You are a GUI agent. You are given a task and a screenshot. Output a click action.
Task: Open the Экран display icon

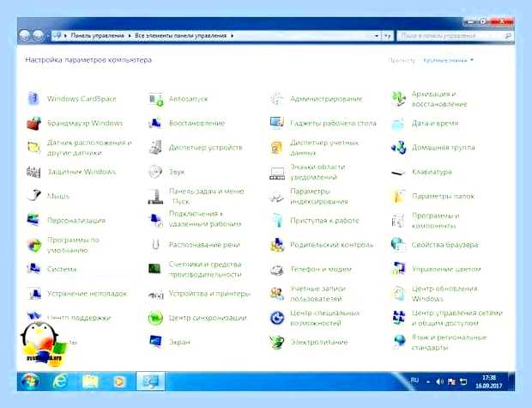pos(155,342)
